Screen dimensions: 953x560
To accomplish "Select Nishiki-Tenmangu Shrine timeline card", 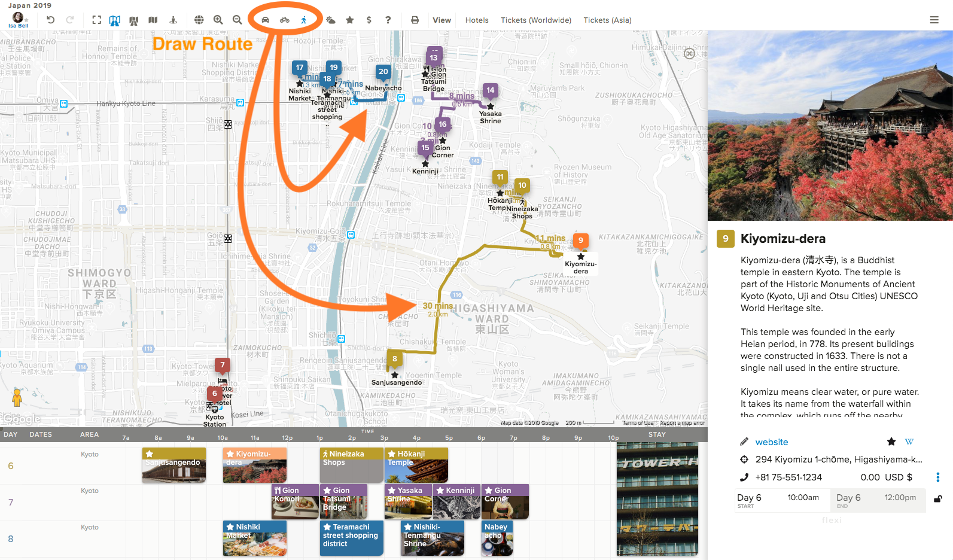I will pos(433,538).
